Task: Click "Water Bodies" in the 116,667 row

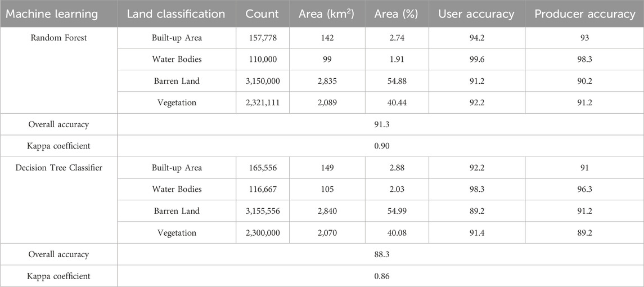Action: (177, 189)
